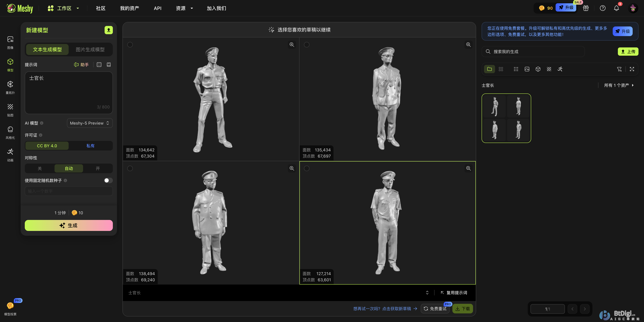Go to next assets page

(584, 309)
